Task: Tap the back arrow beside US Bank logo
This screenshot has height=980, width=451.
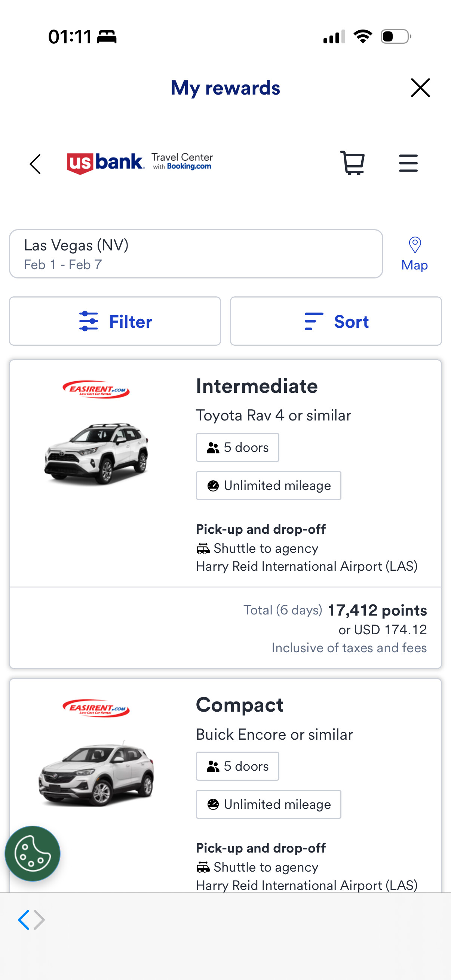Action: [x=36, y=164]
